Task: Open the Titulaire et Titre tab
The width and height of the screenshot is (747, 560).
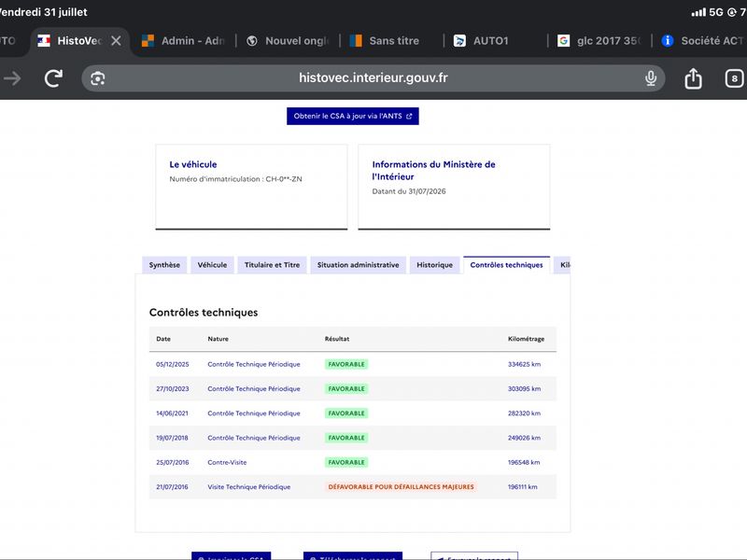Action: pyautogui.click(x=272, y=265)
